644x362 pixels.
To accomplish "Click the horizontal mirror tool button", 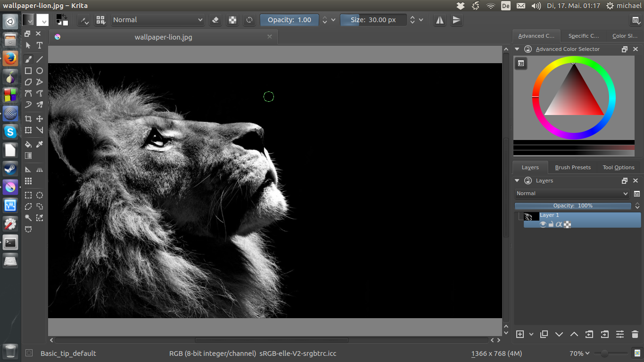I will (440, 20).
